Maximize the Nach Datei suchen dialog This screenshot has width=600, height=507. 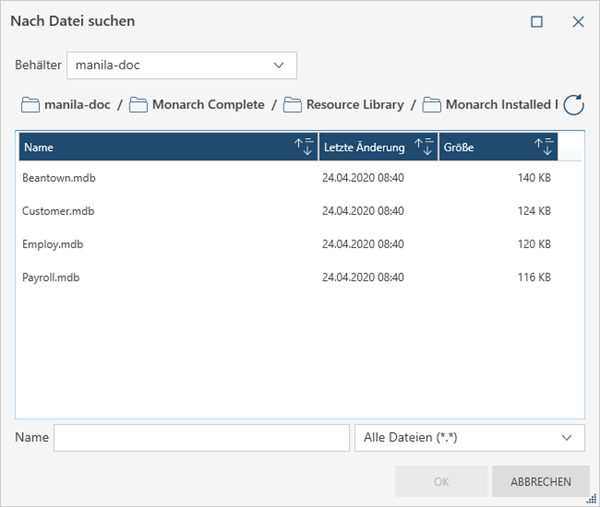[x=537, y=21]
